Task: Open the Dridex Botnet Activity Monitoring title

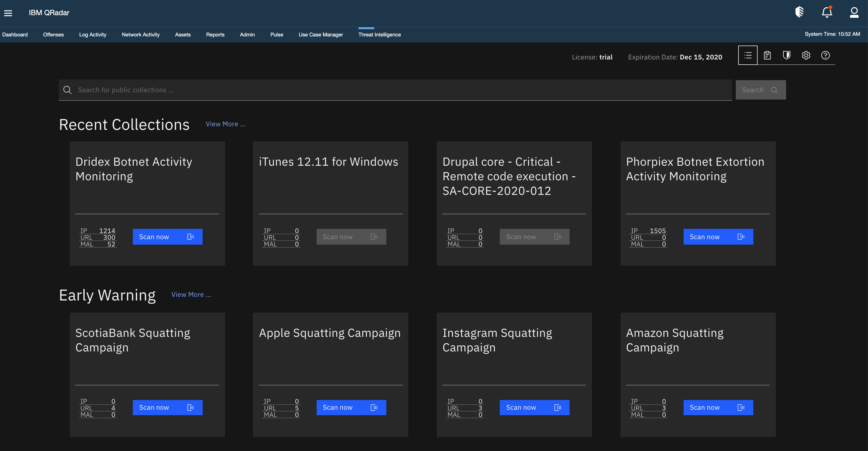Action: pyautogui.click(x=134, y=169)
